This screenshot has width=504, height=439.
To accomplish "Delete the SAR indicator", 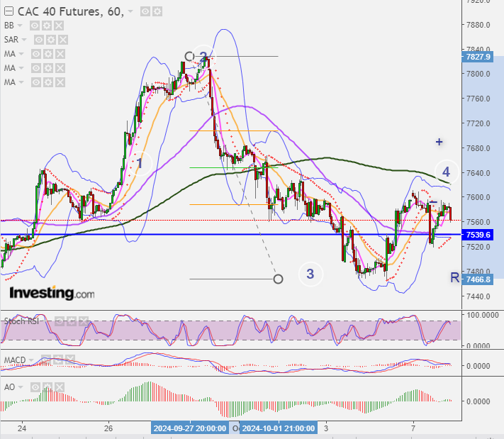I will tap(63, 40).
